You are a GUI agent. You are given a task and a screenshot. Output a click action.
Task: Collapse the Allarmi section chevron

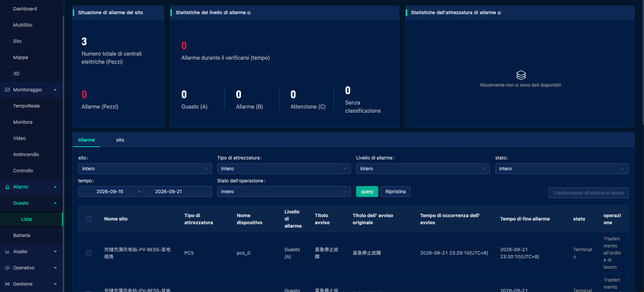55,187
